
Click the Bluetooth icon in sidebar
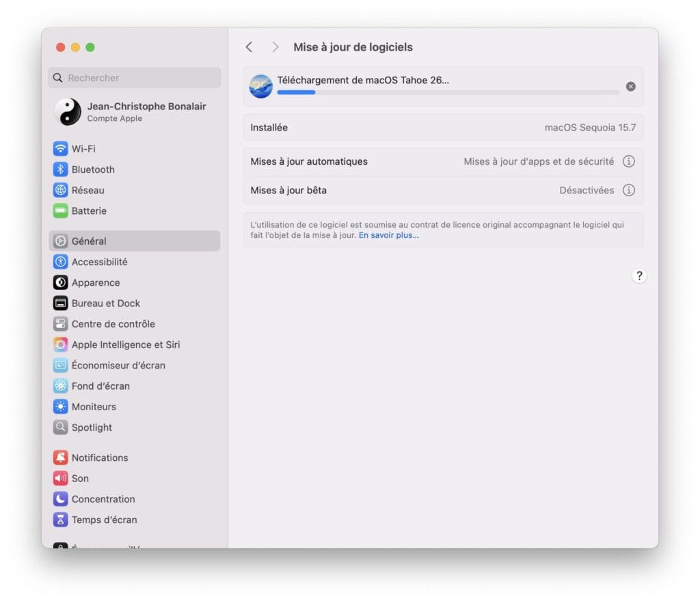60,170
